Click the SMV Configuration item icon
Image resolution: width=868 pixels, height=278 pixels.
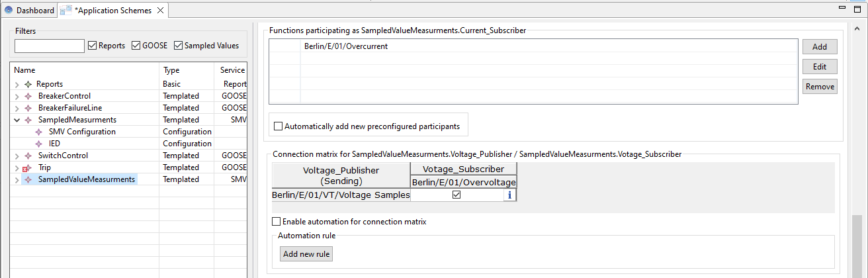point(39,132)
